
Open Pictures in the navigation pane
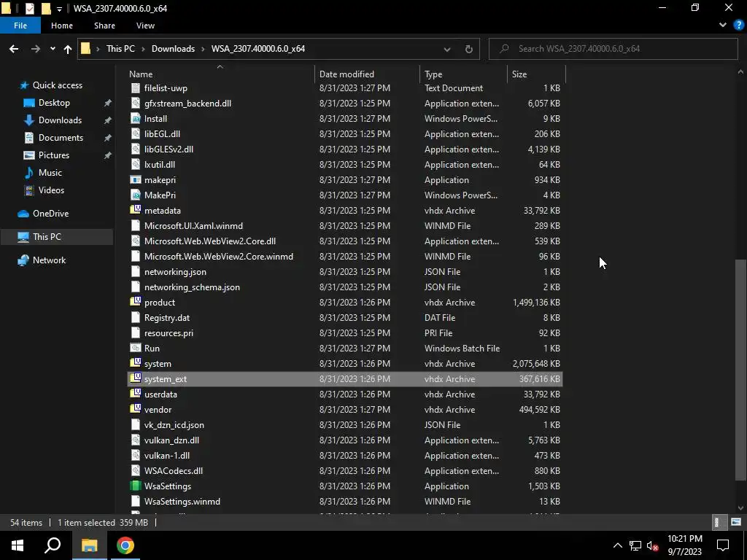[x=54, y=155]
